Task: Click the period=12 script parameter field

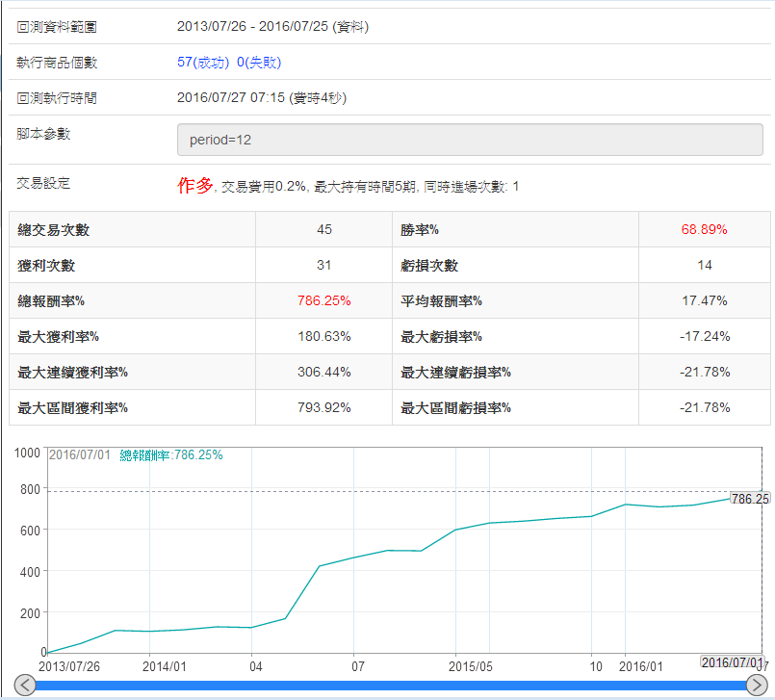Action: coord(470,140)
